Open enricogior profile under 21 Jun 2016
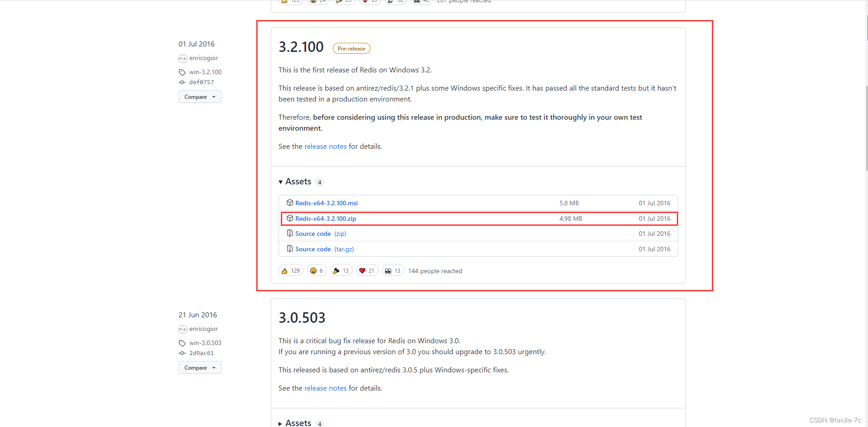Viewport: 868px width, 427px height. (203, 329)
